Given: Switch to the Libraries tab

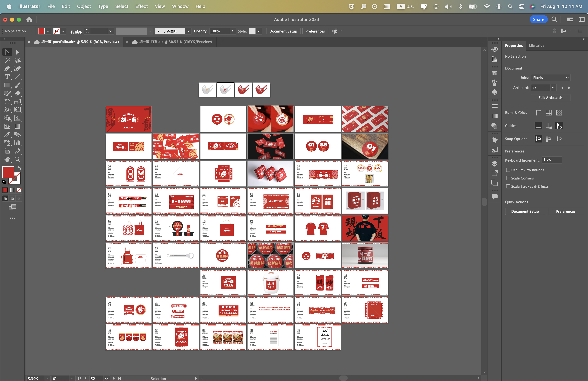Looking at the screenshot, I should pyautogui.click(x=536, y=45).
